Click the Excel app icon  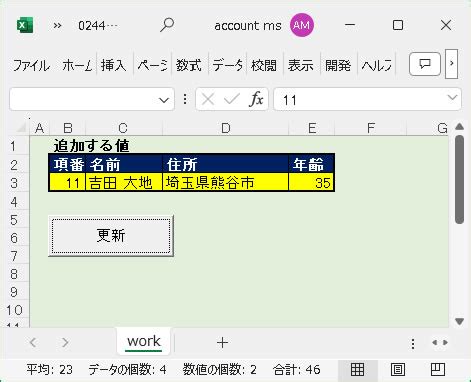coord(25,25)
